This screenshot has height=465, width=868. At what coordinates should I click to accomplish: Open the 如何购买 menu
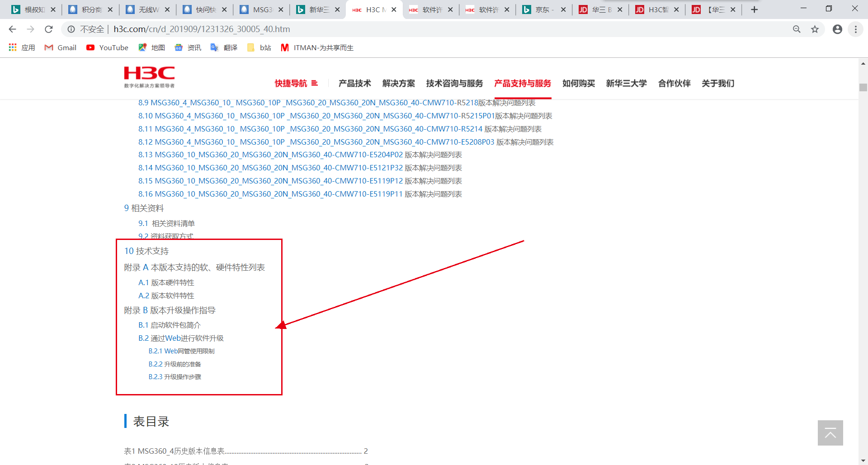click(x=579, y=83)
